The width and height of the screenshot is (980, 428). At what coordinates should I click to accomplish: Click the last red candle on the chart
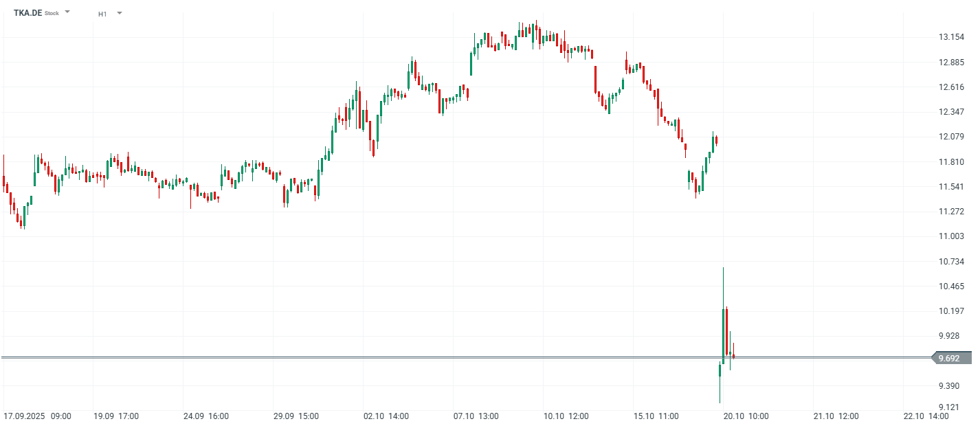click(x=733, y=357)
